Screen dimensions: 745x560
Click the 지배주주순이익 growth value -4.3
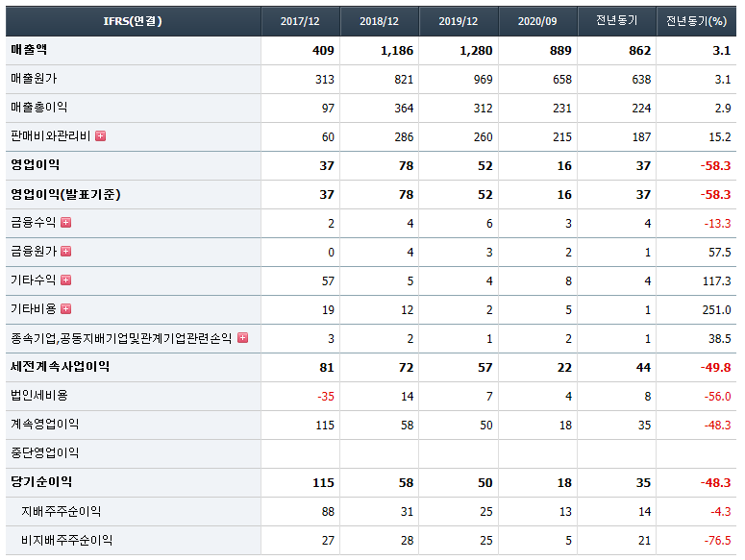pyautogui.click(x=721, y=512)
